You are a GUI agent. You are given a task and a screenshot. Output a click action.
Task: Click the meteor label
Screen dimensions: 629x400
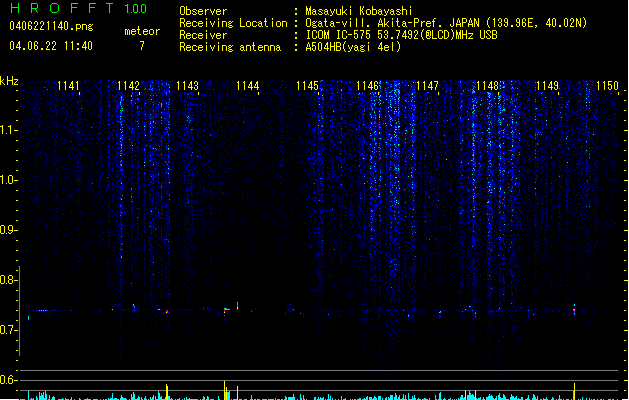pos(142,31)
